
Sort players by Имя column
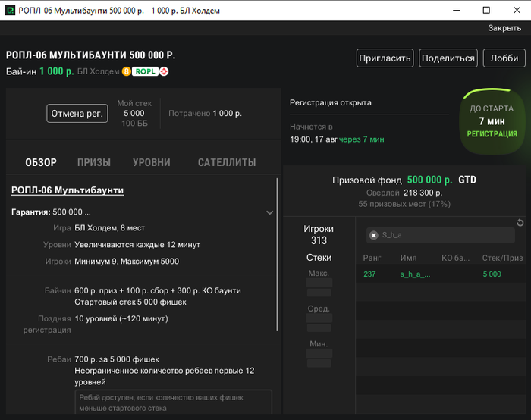(408, 258)
